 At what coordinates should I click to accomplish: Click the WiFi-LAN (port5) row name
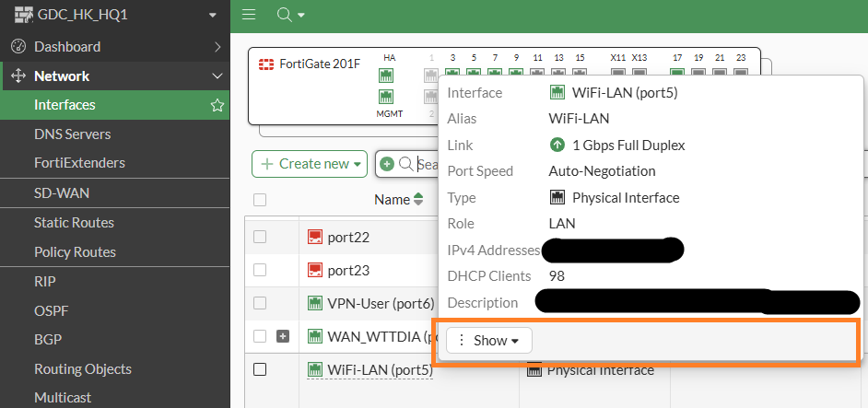[x=380, y=369]
